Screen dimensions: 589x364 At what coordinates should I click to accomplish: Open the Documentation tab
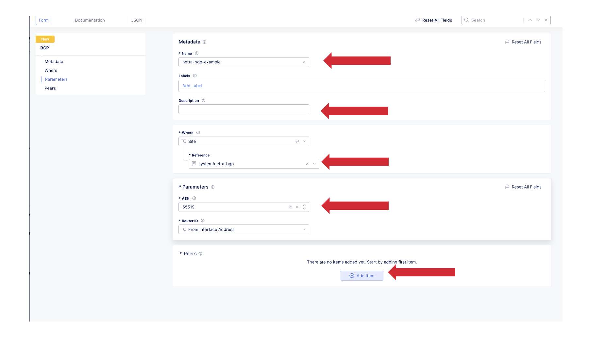90,20
